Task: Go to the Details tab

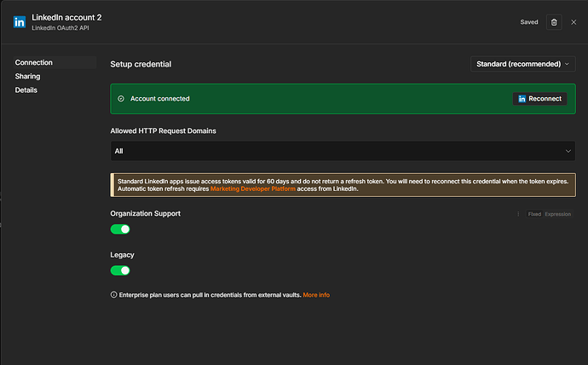Action: coord(26,90)
